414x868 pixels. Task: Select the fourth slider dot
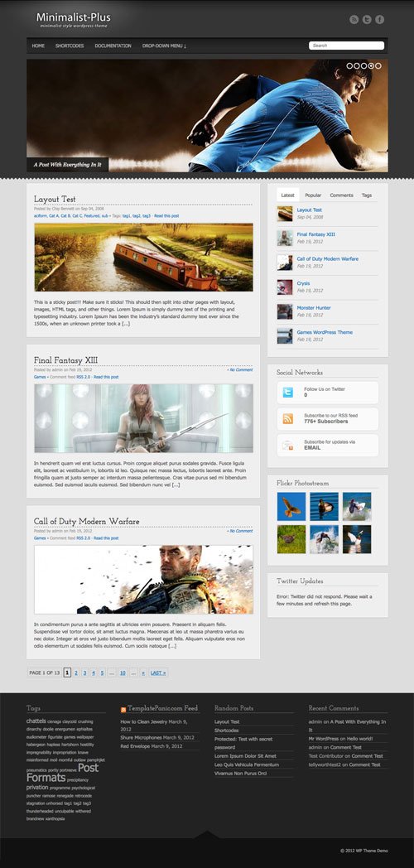[x=372, y=65]
